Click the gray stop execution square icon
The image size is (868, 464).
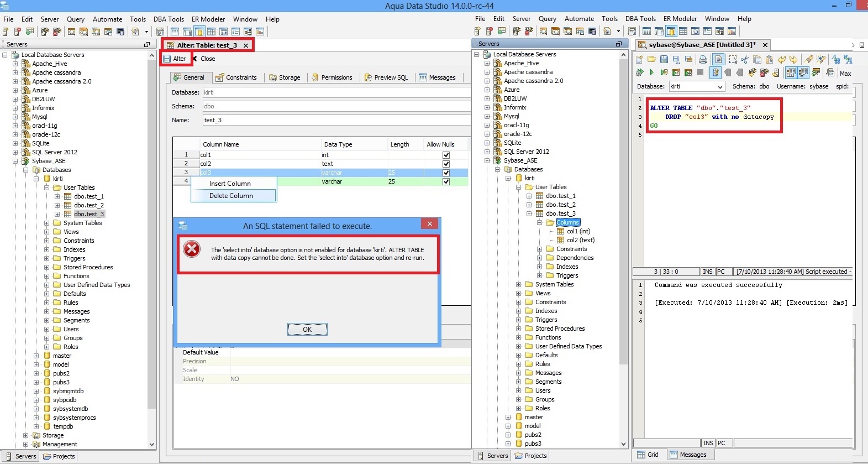[x=700, y=72]
